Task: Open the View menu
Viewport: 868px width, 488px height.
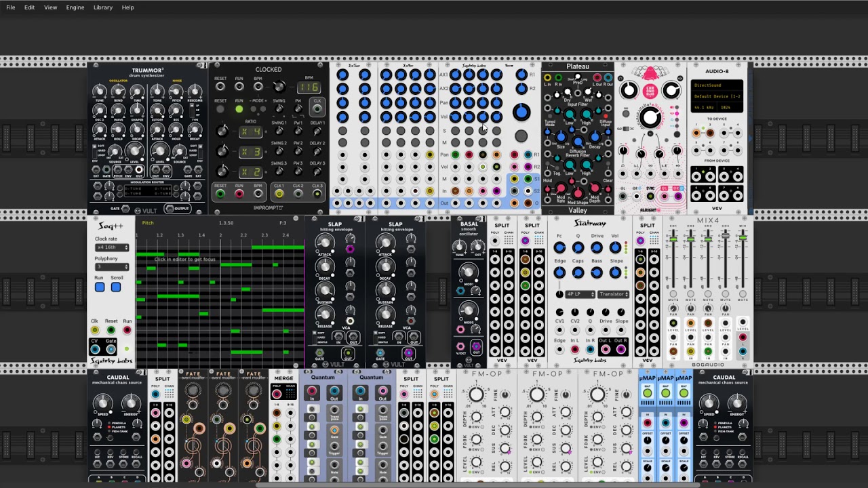Action: [50, 7]
